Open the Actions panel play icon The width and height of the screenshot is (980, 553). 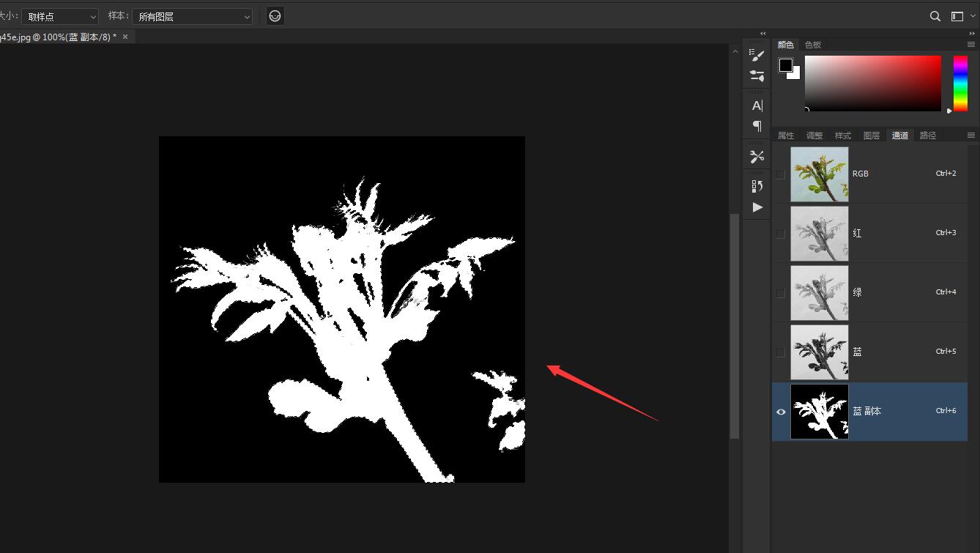pyautogui.click(x=757, y=207)
